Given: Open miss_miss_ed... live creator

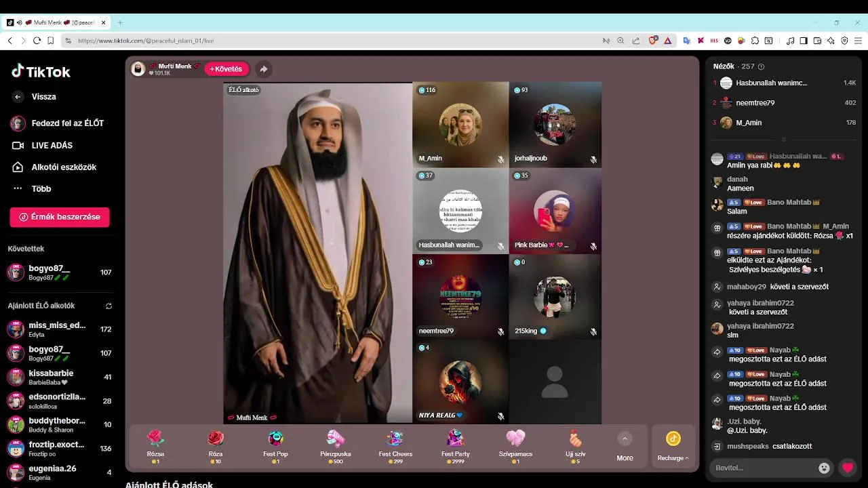Looking at the screenshot, I should (x=60, y=329).
